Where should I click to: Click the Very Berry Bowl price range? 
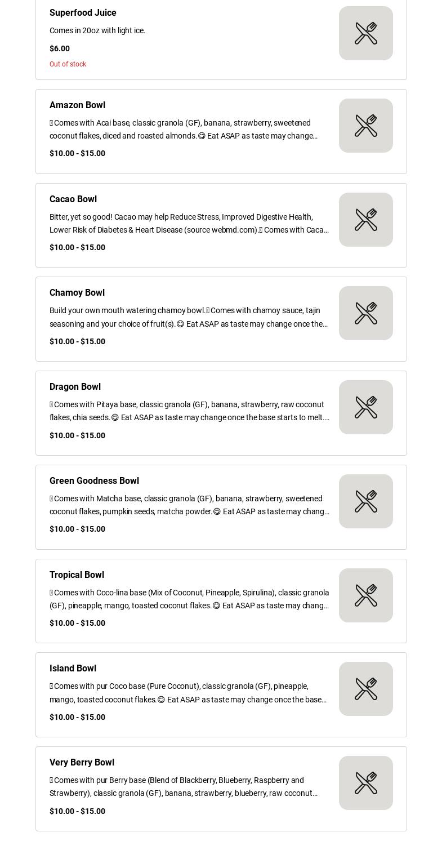point(77,811)
